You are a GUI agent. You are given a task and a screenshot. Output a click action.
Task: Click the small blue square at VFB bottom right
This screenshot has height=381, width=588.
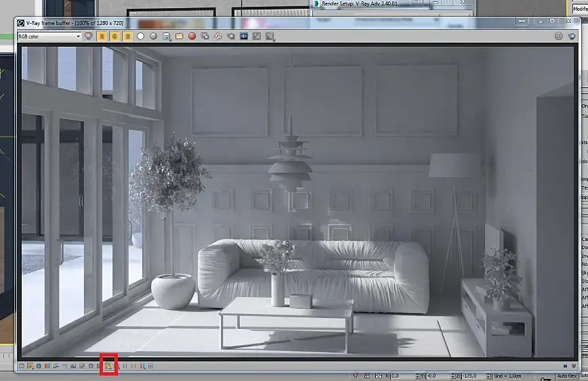point(566,366)
